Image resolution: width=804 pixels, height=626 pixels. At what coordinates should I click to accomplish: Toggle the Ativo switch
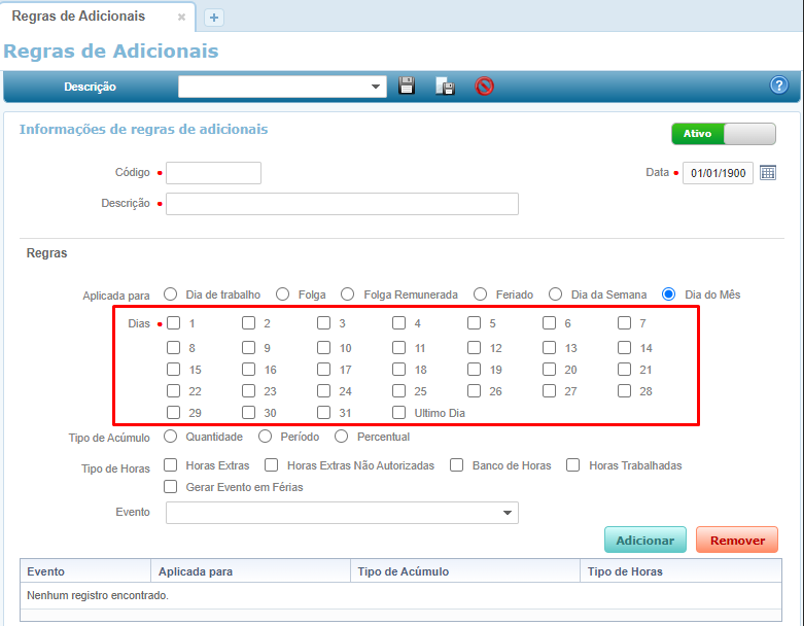[723, 134]
